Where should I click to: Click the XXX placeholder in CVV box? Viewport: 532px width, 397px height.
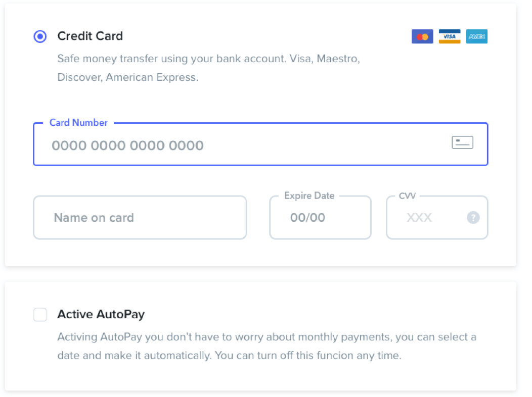point(419,218)
